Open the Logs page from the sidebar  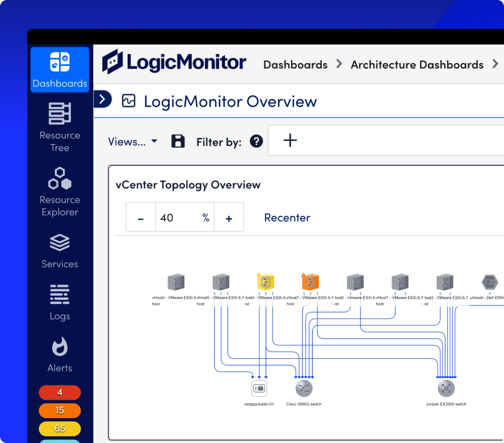click(60, 303)
